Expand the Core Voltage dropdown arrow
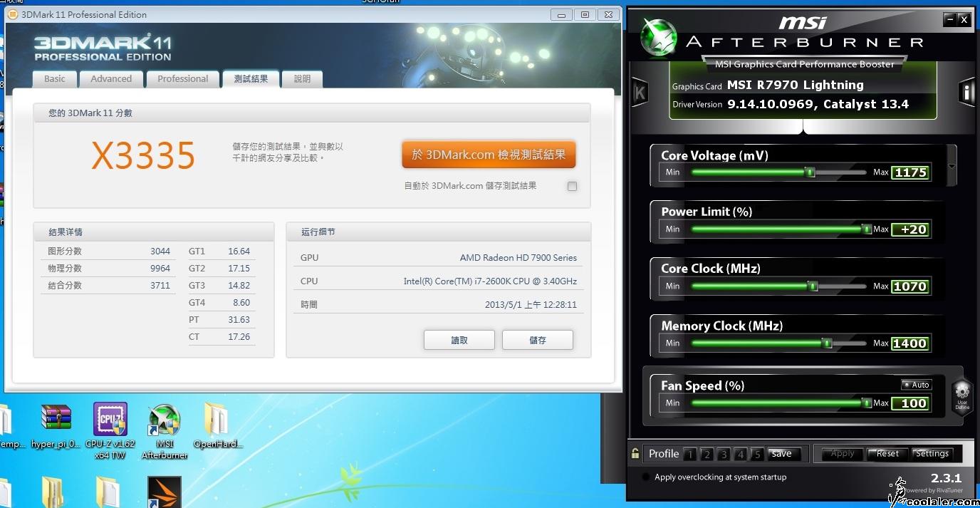 952,167
